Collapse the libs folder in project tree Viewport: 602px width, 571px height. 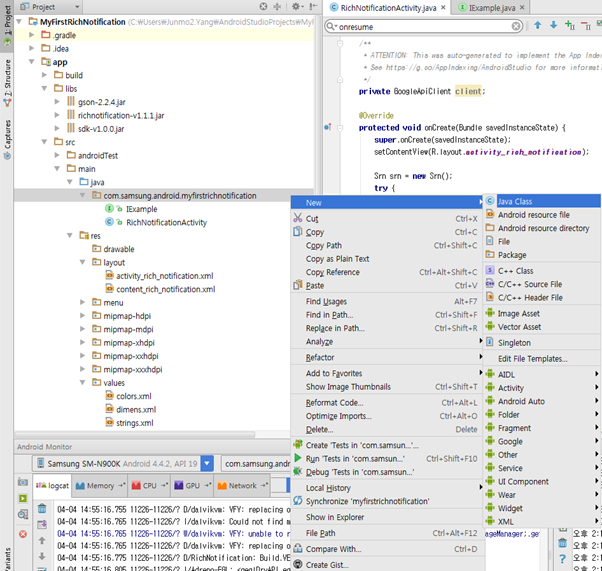[45, 89]
